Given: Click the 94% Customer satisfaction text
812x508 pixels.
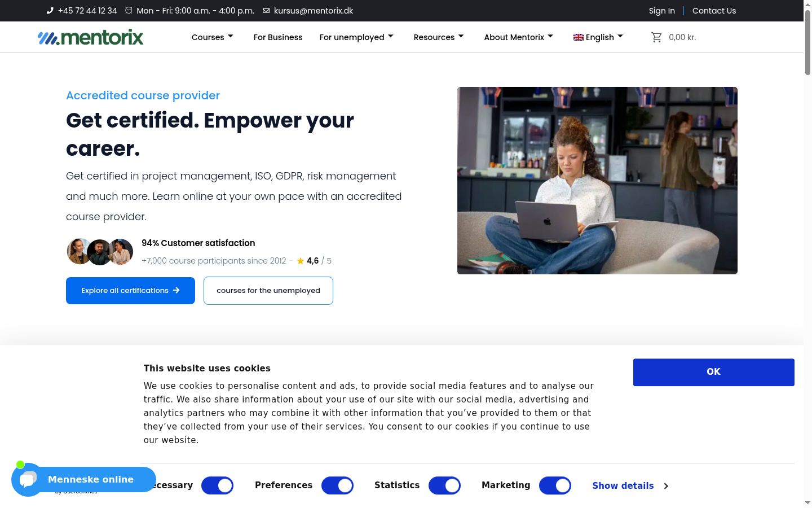Looking at the screenshot, I should coord(198,243).
